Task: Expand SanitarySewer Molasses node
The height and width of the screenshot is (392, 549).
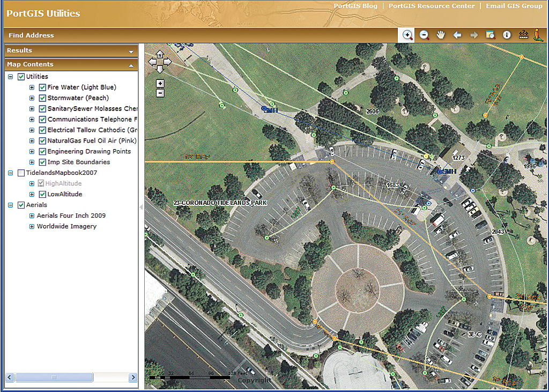Action: tap(32, 109)
